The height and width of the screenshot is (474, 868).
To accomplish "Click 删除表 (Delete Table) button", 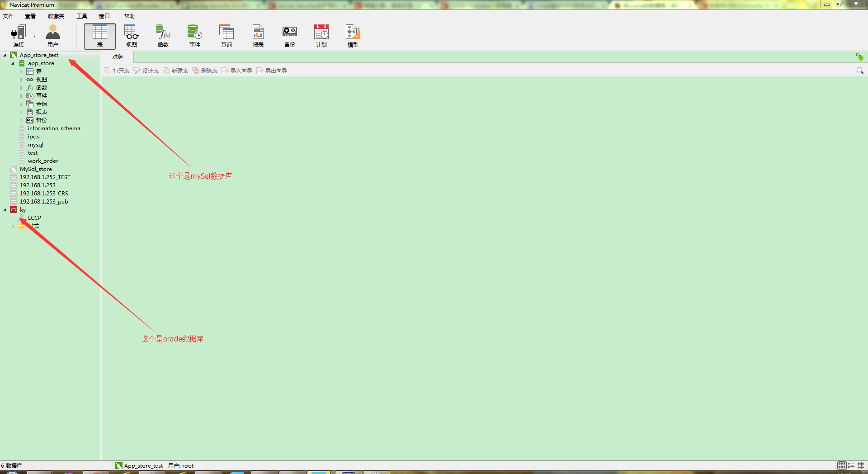I will pos(205,71).
